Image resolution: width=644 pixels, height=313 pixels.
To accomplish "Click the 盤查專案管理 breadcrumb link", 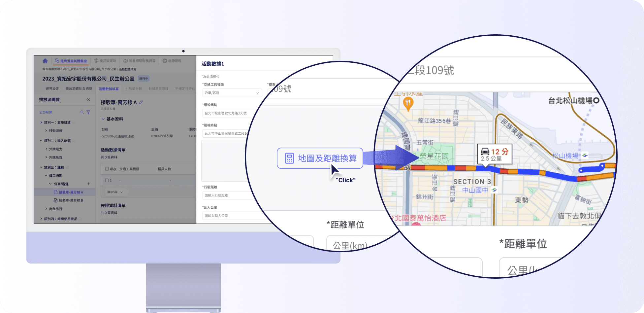I will click(51, 69).
